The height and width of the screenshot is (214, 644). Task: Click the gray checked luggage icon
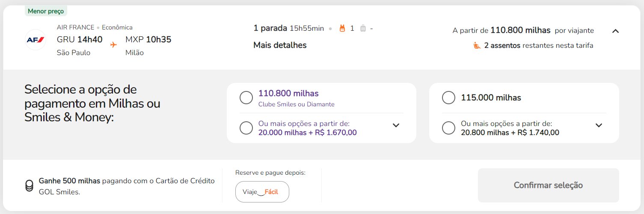[363, 29]
